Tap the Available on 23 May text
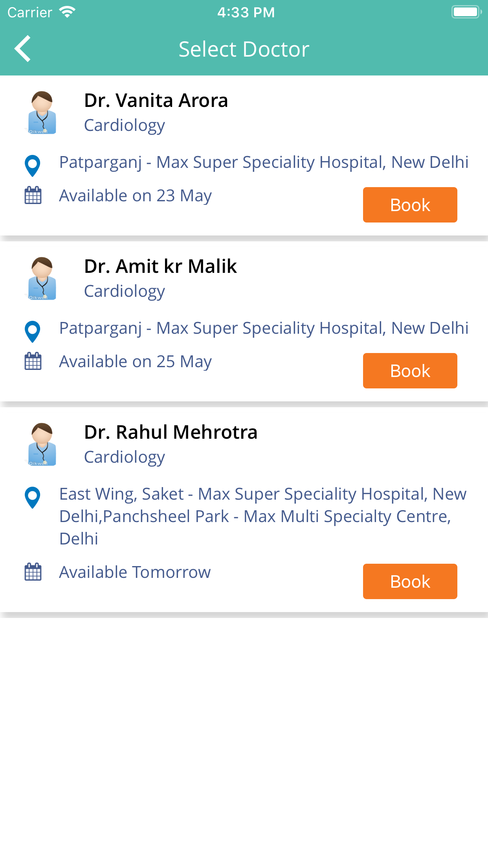 pyautogui.click(x=135, y=196)
